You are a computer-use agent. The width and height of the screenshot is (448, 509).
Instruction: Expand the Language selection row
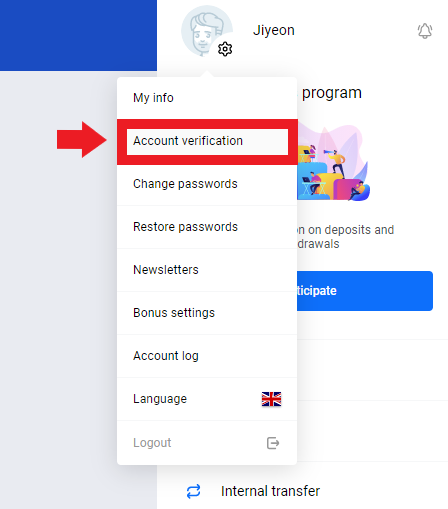coord(207,399)
